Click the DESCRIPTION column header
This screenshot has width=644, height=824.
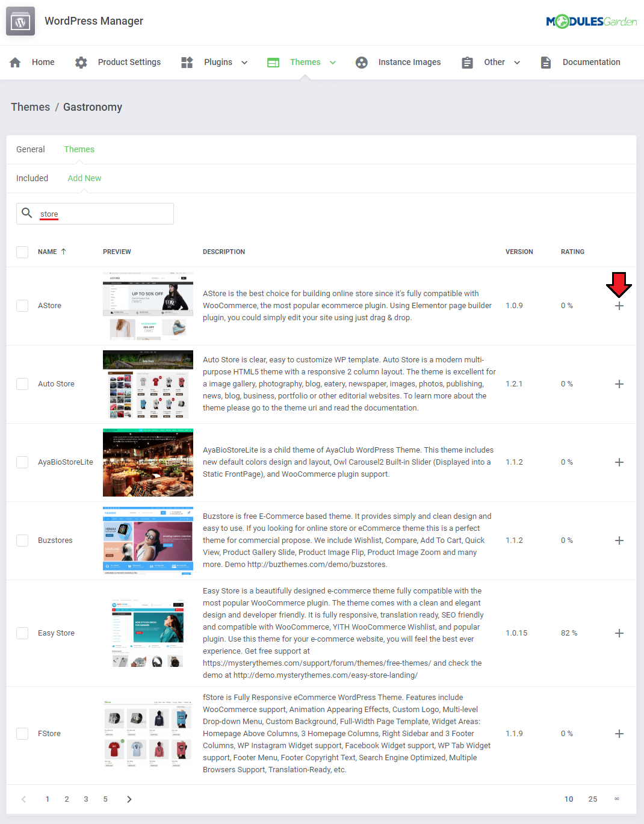(x=224, y=252)
